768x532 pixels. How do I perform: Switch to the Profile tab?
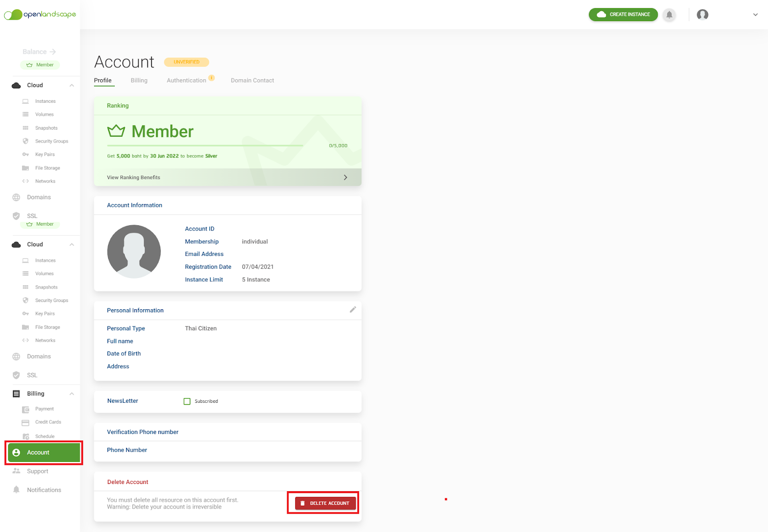coord(103,80)
